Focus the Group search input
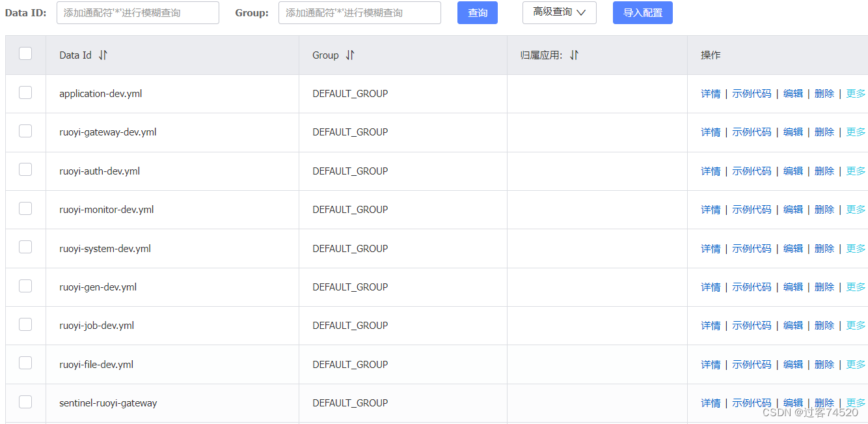This screenshot has height=424, width=868. tap(360, 12)
